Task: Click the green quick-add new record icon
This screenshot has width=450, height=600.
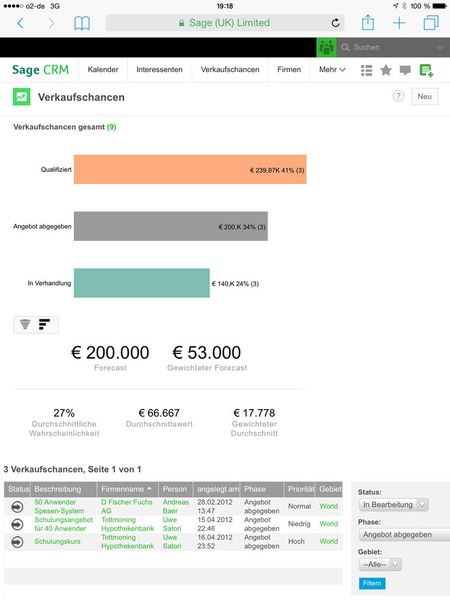Action: click(x=426, y=70)
